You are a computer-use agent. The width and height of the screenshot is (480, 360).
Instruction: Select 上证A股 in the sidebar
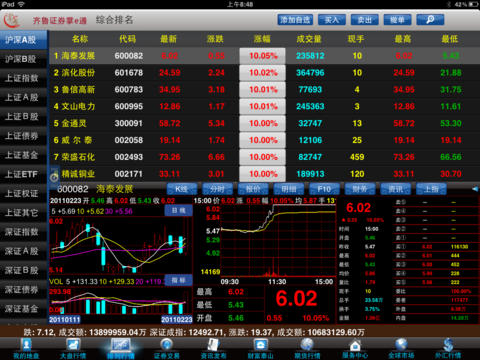[x=23, y=98]
